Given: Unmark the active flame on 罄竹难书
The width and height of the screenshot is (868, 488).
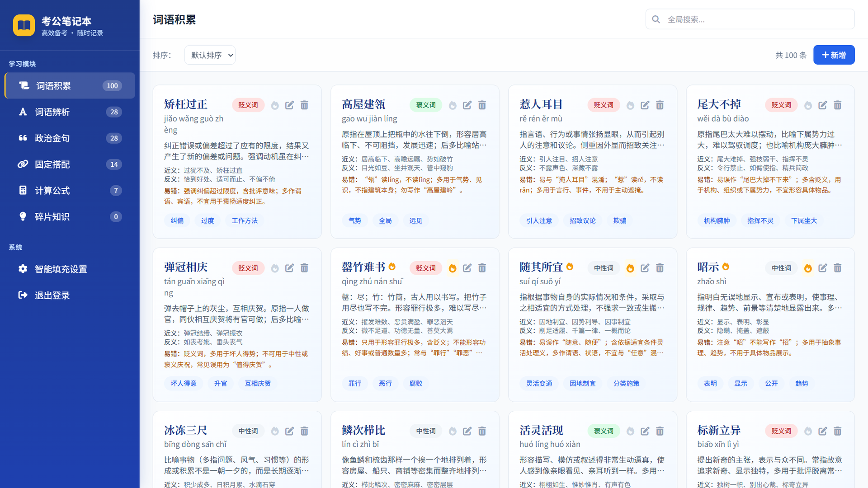Looking at the screenshot, I should (453, 268).
